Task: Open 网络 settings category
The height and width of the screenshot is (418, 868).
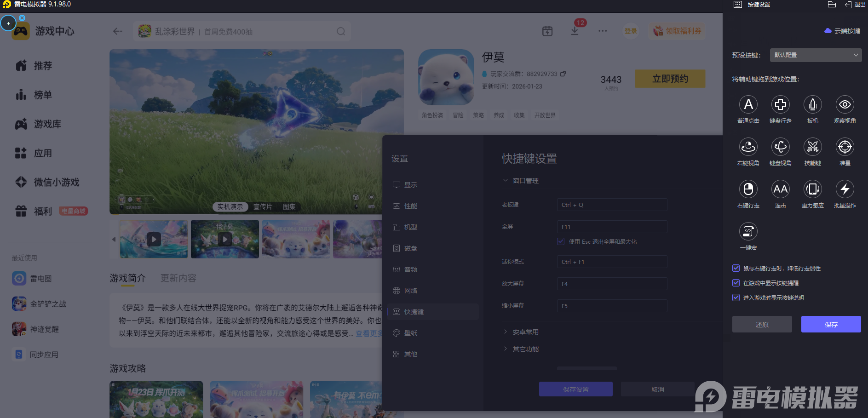Action: tap(433, 291)
